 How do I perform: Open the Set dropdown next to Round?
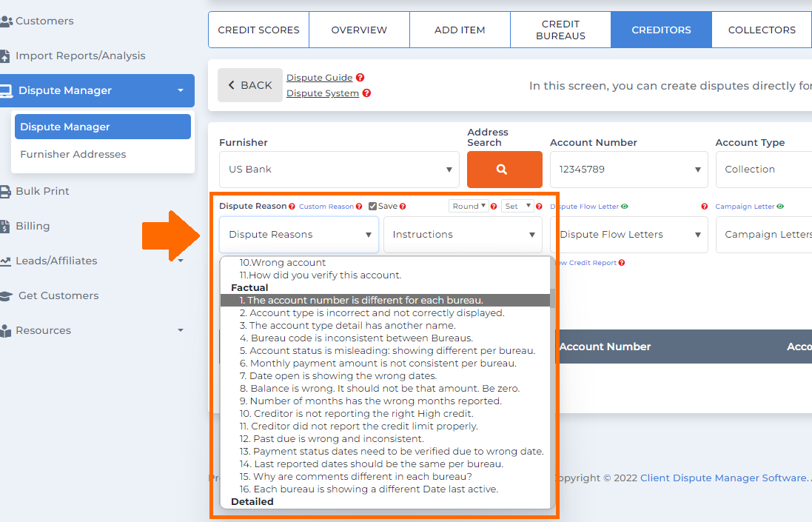point(518,206)
